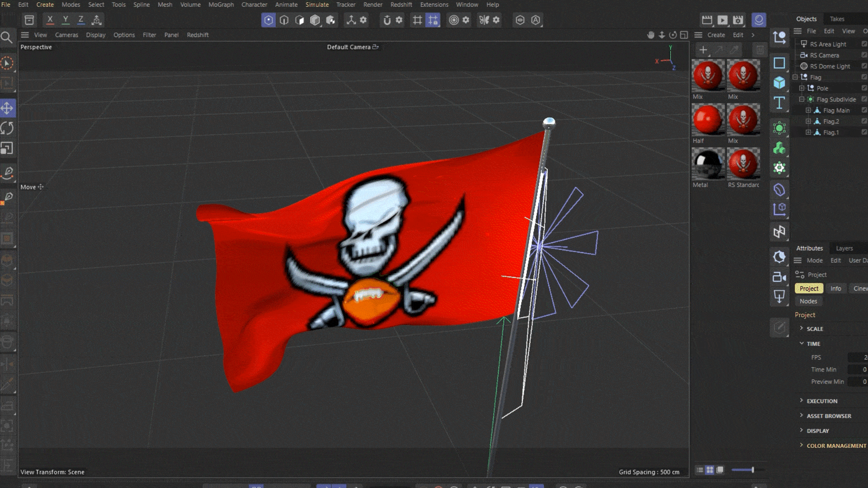Viewport: 868px width, 488px height.
Task: Open the MoGraph menu
Action: (x=221, y=5)
